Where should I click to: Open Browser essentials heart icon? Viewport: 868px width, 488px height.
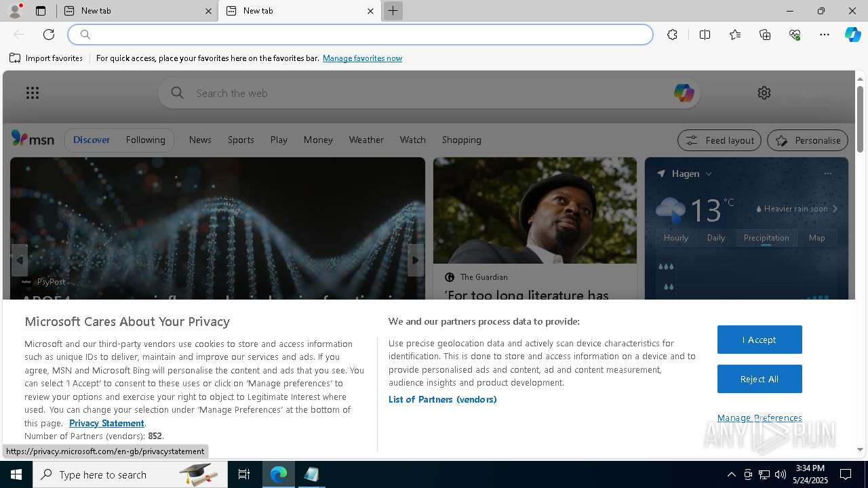[x=795, y=35]
